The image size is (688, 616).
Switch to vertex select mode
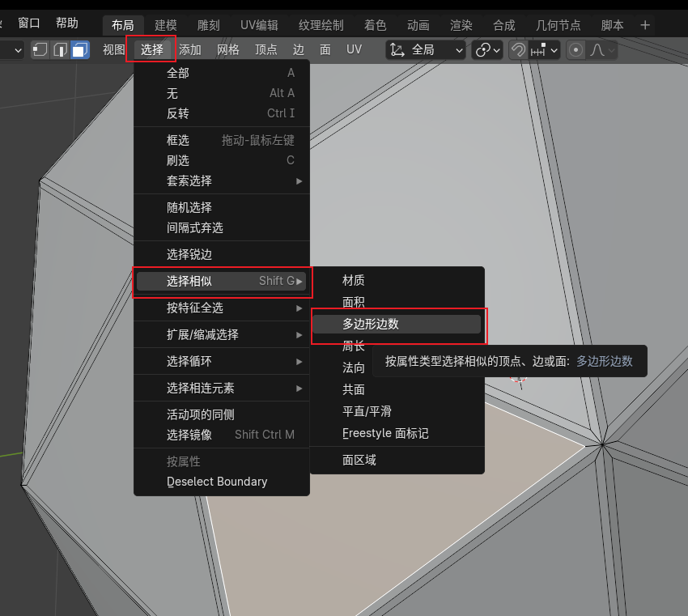click(40, 50)
